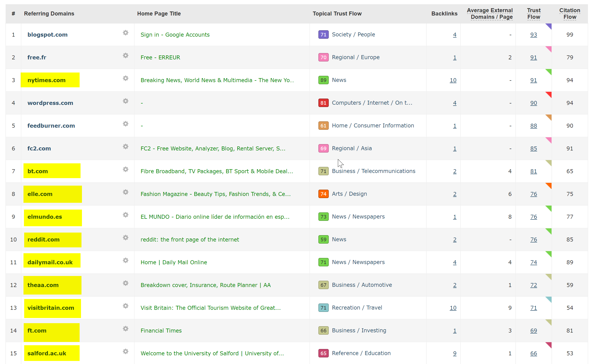Image resolution: width=591 pixels, height=364 pixels.
Task: Open feedburner.com gear settings icon
Action: [125, 124]
